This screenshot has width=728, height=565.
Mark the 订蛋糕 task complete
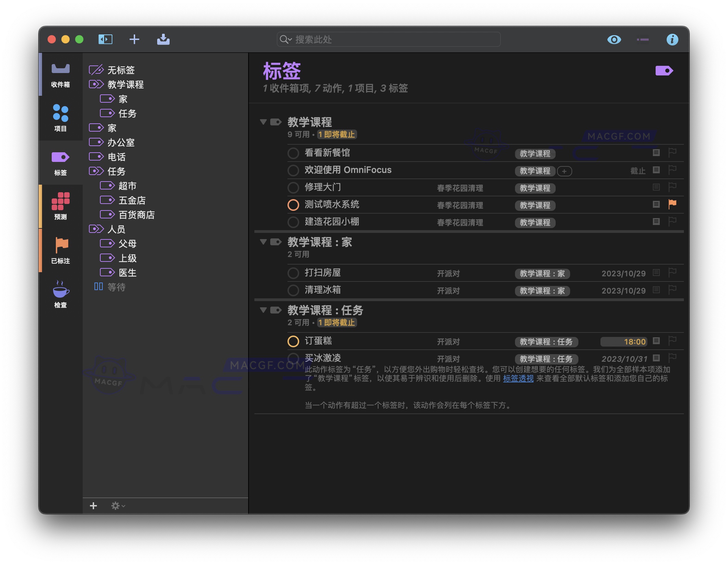tap(293, 341)
